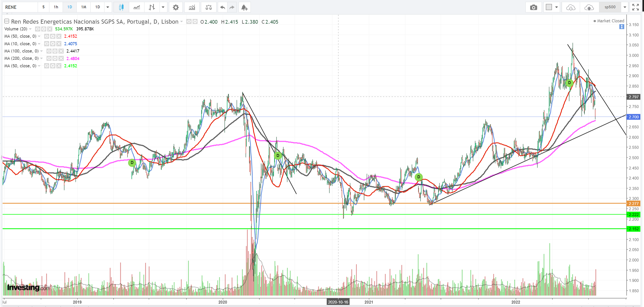Click the compare scales icon

coord(208,7)
